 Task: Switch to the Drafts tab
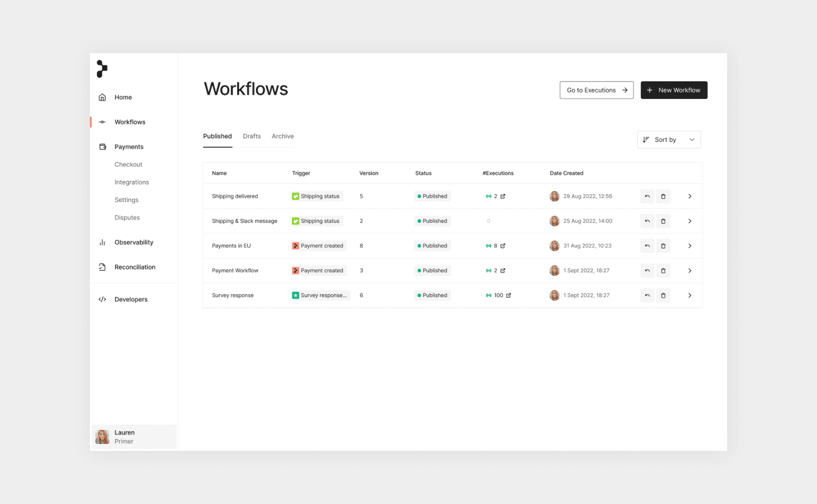[x=252, y=136]
